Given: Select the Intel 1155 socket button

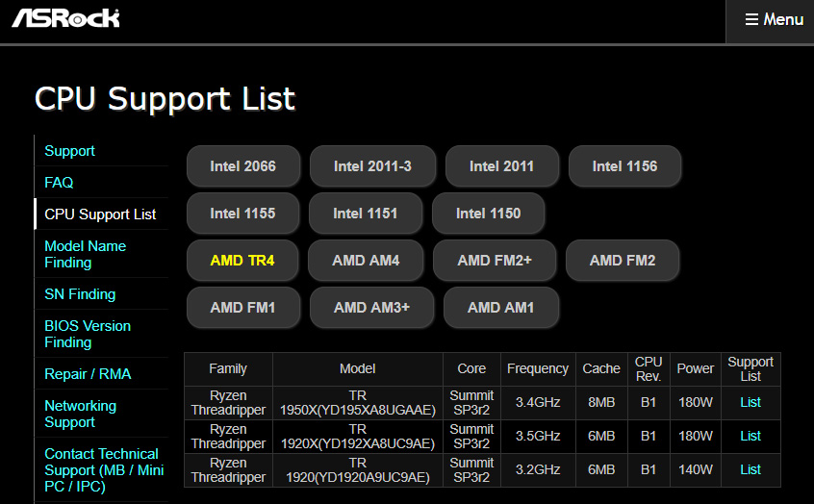Looking at the screenshot, I should pos(242,214).
